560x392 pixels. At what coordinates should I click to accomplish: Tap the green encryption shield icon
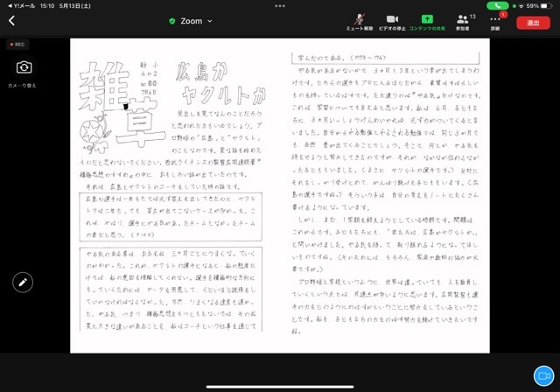click(172, 21)
